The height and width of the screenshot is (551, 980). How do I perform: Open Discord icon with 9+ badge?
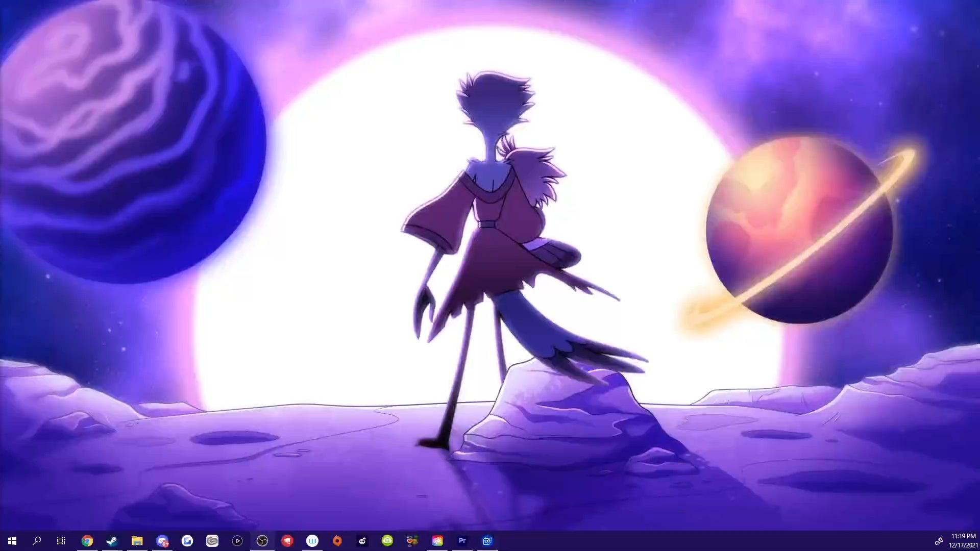coord(162,541)
